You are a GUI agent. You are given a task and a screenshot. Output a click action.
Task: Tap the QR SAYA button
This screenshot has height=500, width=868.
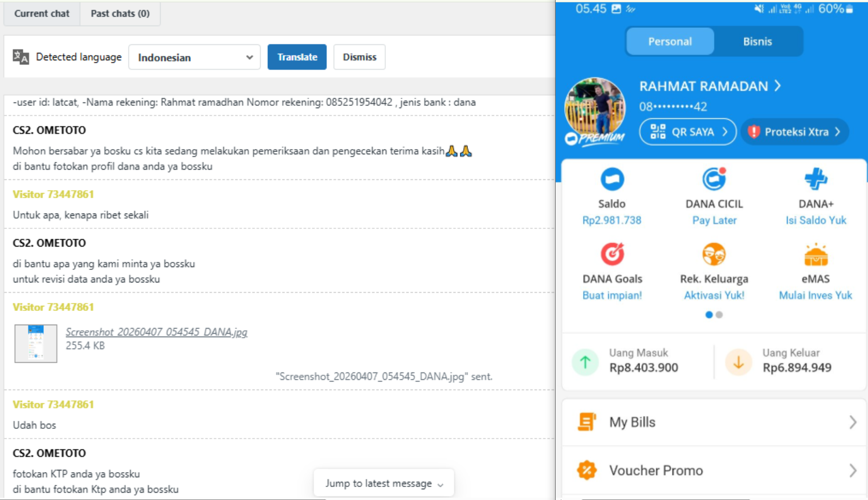pyautogui.click(x=688, y=132)
